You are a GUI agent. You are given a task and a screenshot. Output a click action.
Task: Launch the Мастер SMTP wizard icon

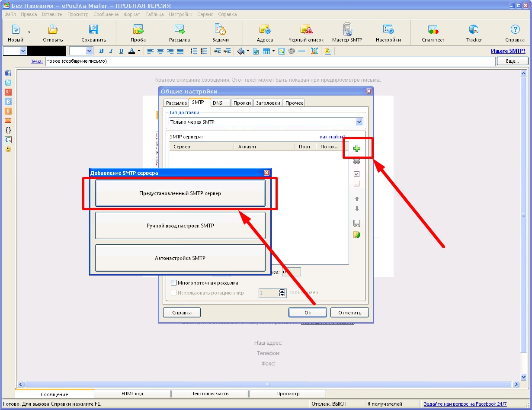click(x=347, y=30)
